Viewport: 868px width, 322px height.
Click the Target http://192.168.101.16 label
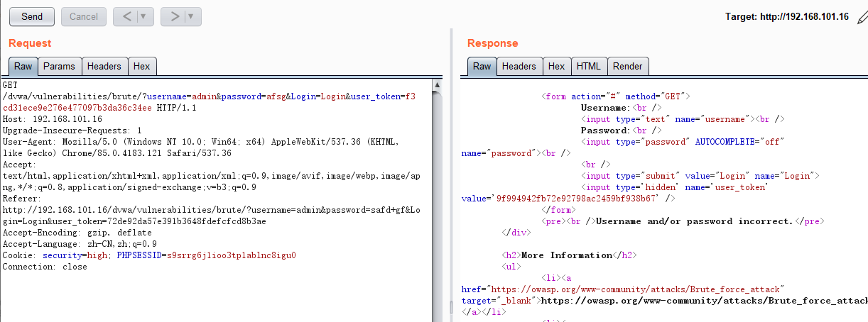(786, 17)
